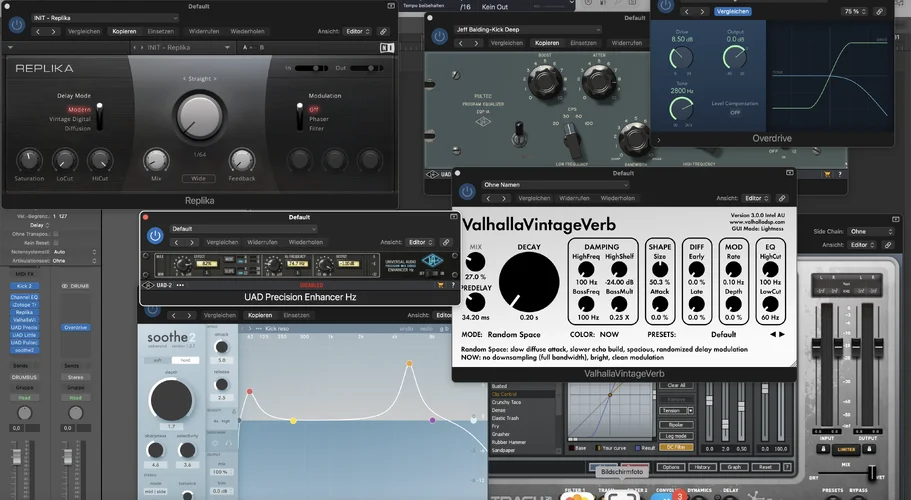The height and width of the screenshot is (500, 911).
Task: Toggle power on UAD Precision Enhancer plugin
Action: pyautogui.click(x=155, y=235)
